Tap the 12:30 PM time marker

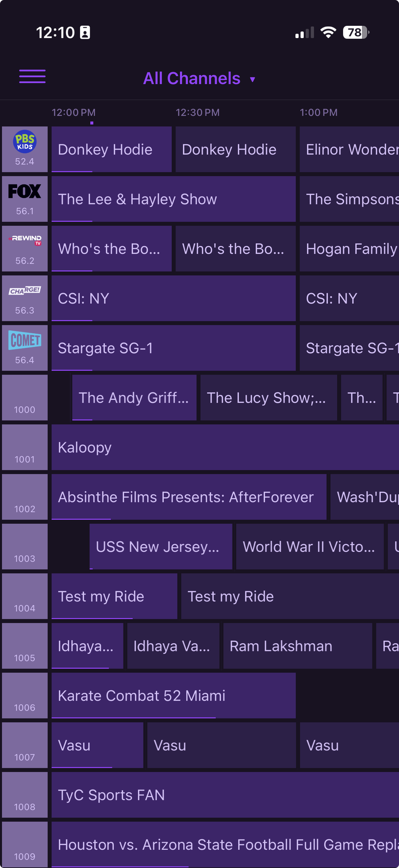click(198, 113)
